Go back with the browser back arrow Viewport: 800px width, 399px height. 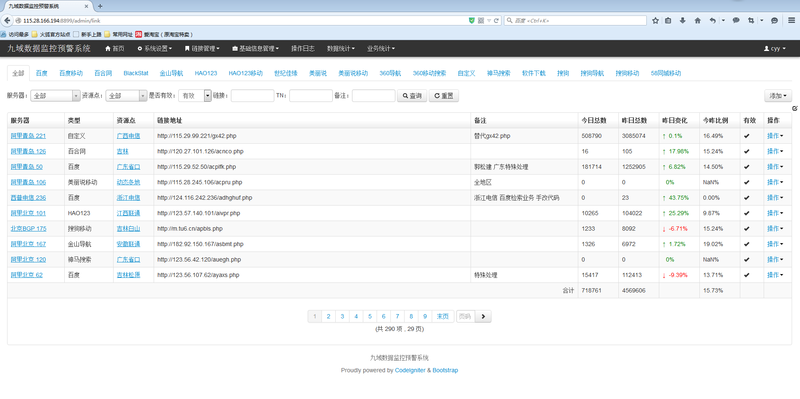pyautogui.click(x=7, y=20)
